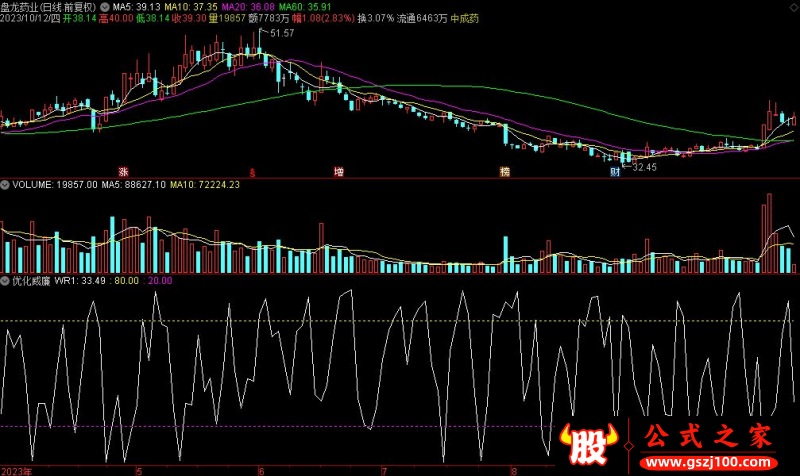Open the 优化威廉 indicator dropdown arrow
The width and height of the screenshot is (800, 476).
click(x=5, y=281)
